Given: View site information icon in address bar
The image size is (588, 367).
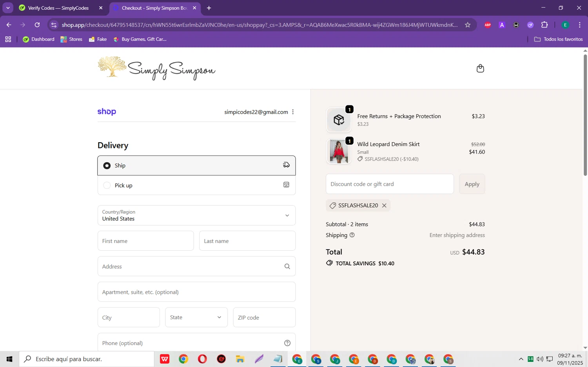Looking at the screenshot, I should [x=54, y=25].
